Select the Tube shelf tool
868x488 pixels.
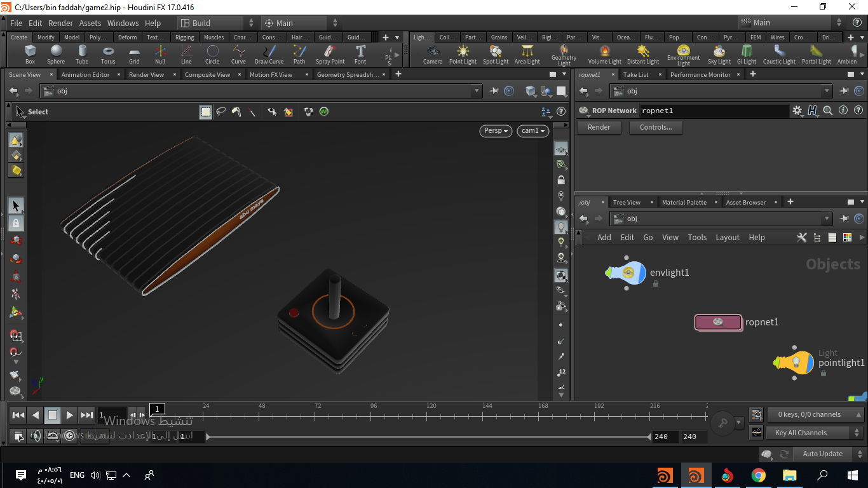pyautogui.click(x=82, y=55)
